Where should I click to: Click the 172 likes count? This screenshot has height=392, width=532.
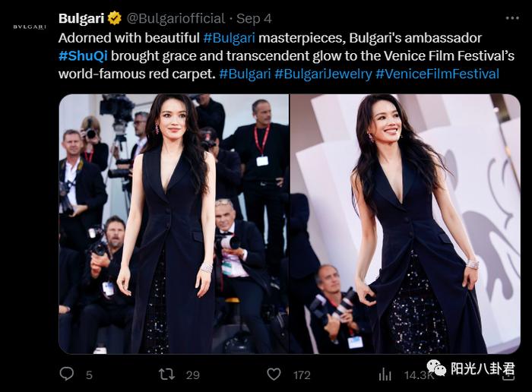point(302,375)
